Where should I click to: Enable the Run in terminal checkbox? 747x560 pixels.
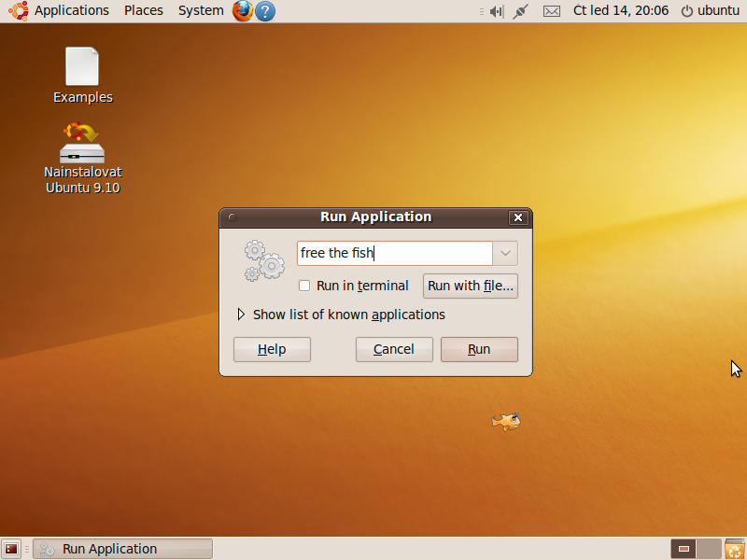pos(304,286)
